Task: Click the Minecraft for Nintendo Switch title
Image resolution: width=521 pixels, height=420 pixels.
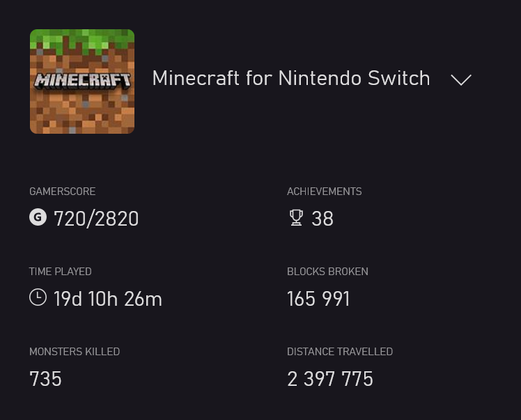Action: [291, 78]
